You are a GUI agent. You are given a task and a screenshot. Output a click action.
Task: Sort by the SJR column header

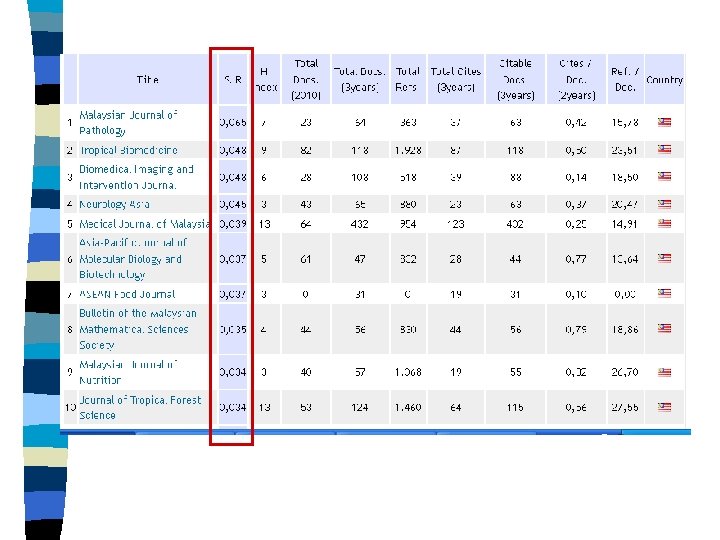point(233,80)
